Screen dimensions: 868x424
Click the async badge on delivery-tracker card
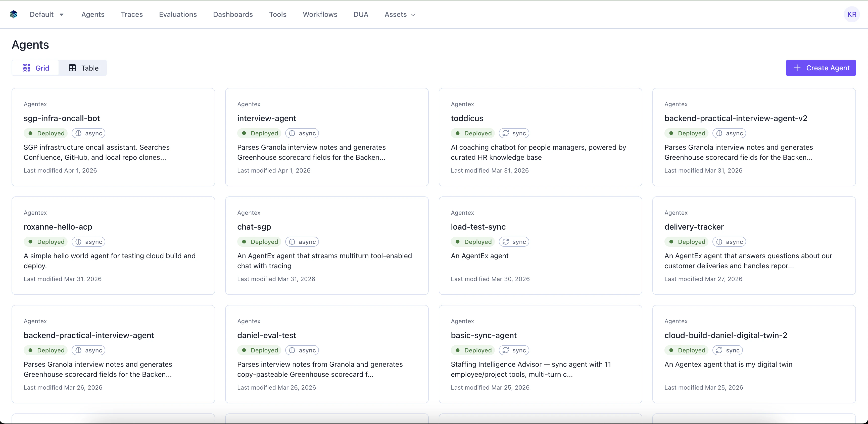(729, 241)
